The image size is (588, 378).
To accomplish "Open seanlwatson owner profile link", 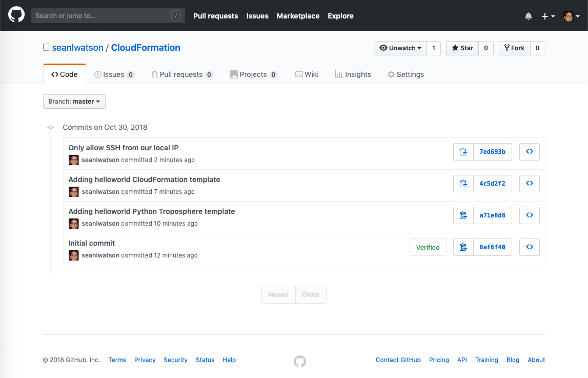I will (x=77, y=48).
